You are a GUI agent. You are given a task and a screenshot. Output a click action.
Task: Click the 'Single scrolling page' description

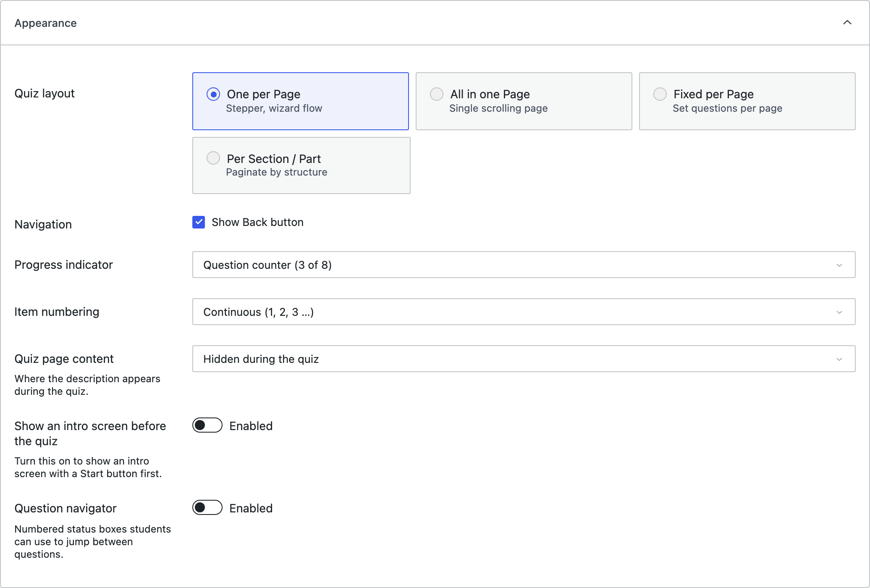click(498, 108)
